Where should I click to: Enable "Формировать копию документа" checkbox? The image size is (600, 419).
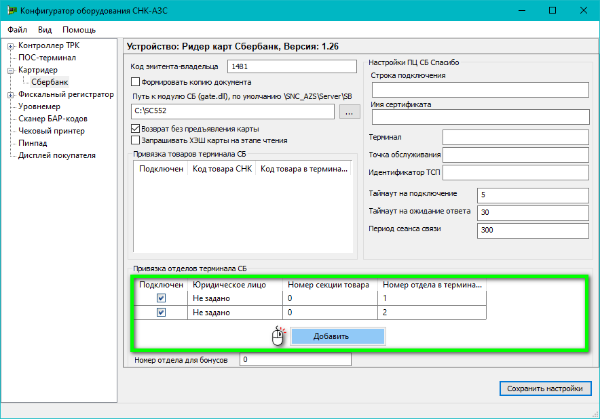136,82
